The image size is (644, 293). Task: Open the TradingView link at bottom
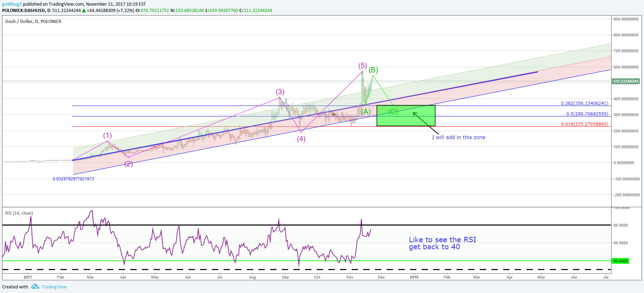[54, 287]
